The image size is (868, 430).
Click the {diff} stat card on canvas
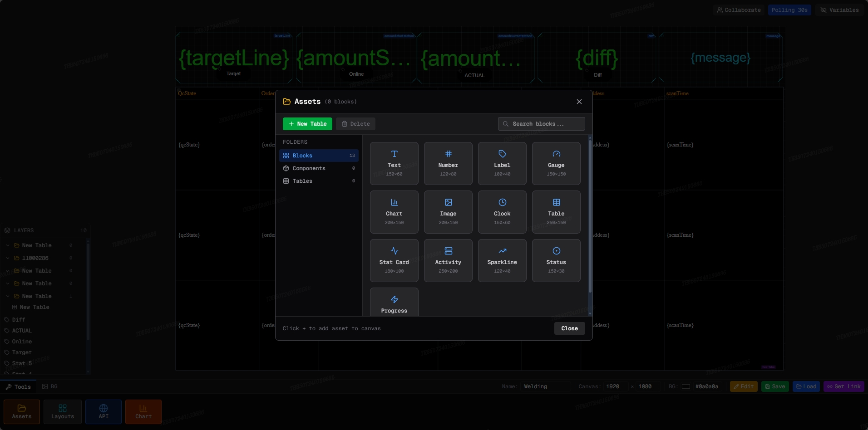tap(597, 58)
